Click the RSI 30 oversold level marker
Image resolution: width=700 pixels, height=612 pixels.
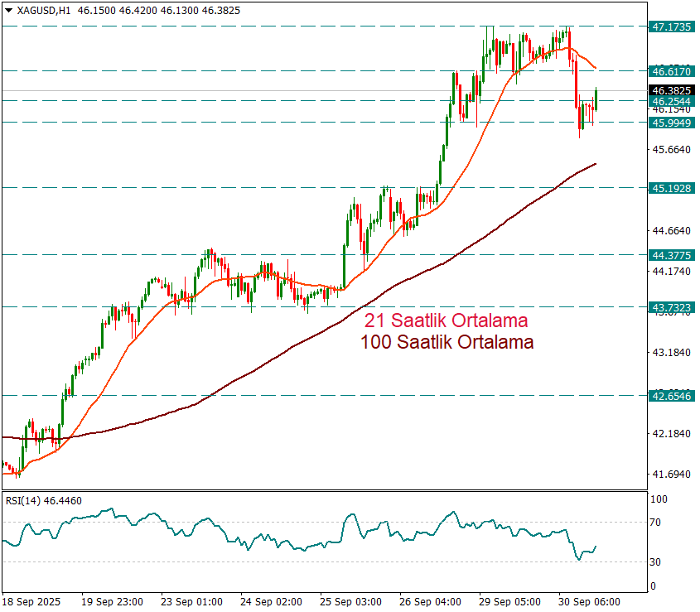point(658,562)
